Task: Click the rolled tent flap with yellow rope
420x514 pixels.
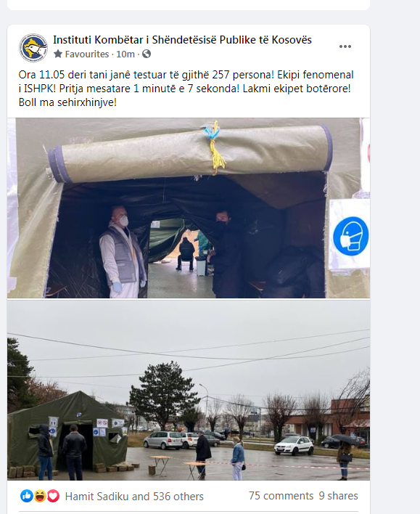Action: click(190, 152)
